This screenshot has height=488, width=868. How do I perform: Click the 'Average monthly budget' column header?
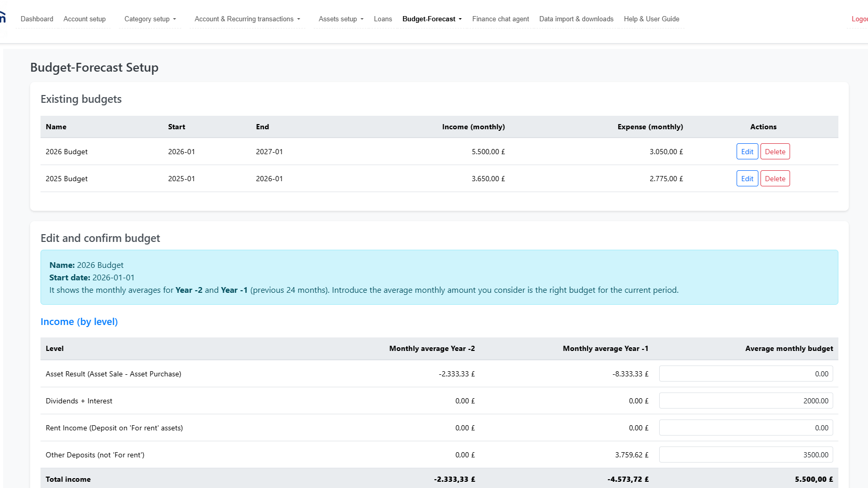point(789,348)
